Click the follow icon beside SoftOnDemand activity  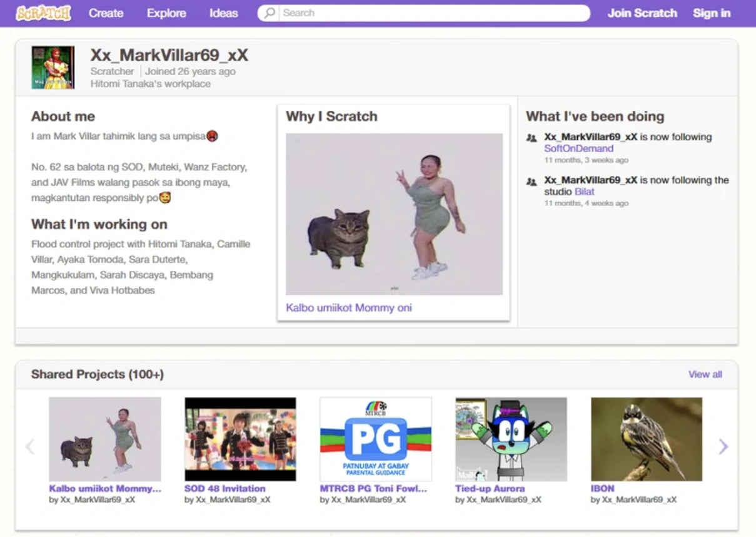[x=532, y=138]
